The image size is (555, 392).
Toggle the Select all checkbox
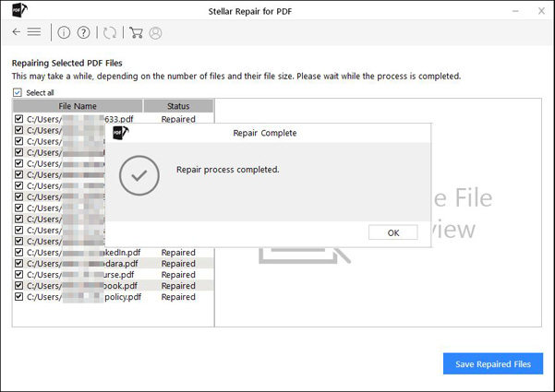pyautogui.click(x=17, y=92)
